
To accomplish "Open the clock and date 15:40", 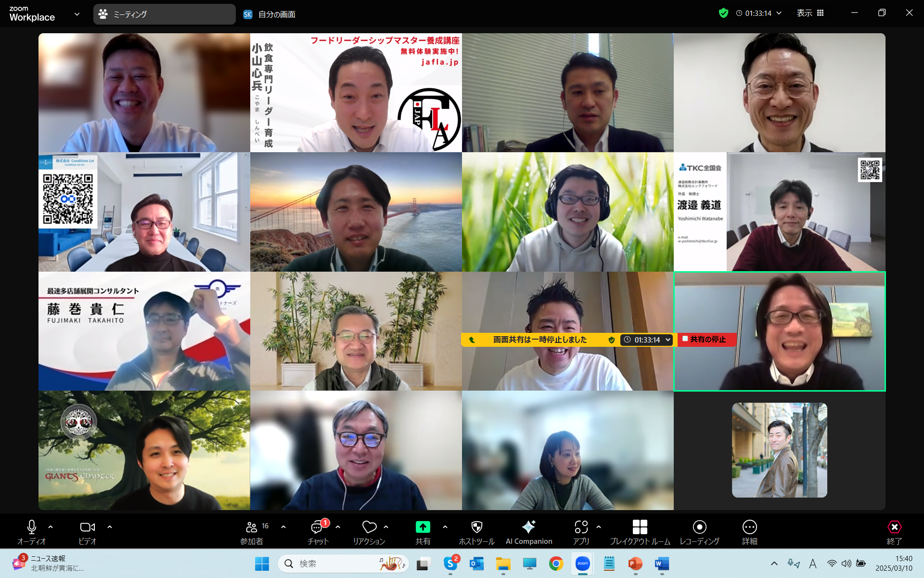I will tap(894, 564).
